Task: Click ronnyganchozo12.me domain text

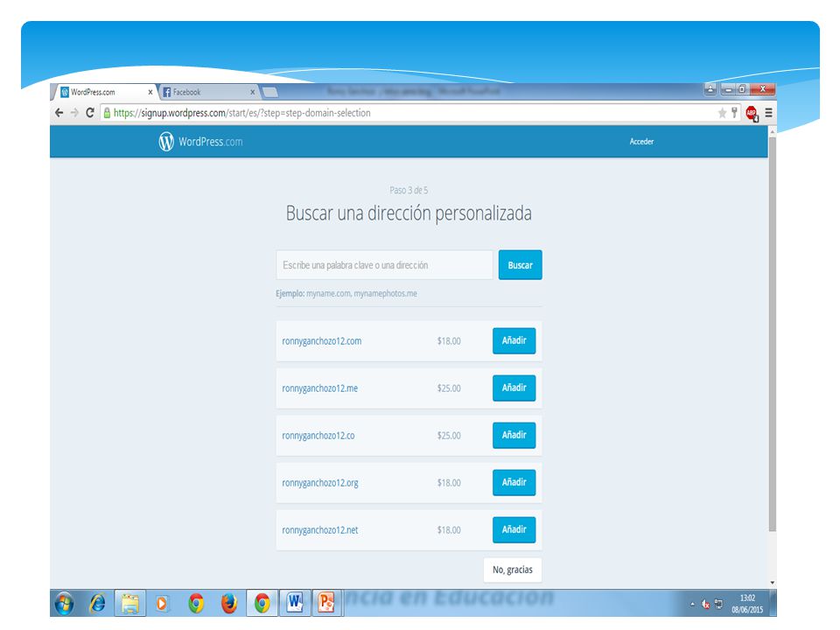Action: tap(320, 388)
